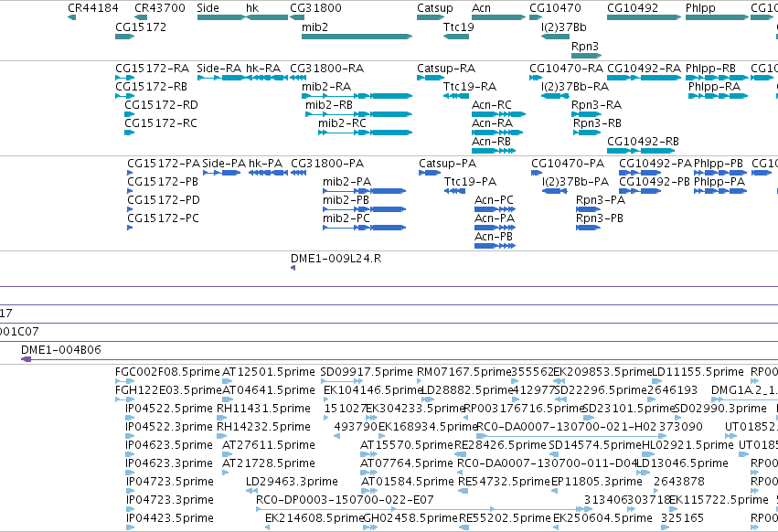The height and width of the screenshot is (532, 778).
Task: Click the CG10492-PB protein label
Action: (655, 182)
